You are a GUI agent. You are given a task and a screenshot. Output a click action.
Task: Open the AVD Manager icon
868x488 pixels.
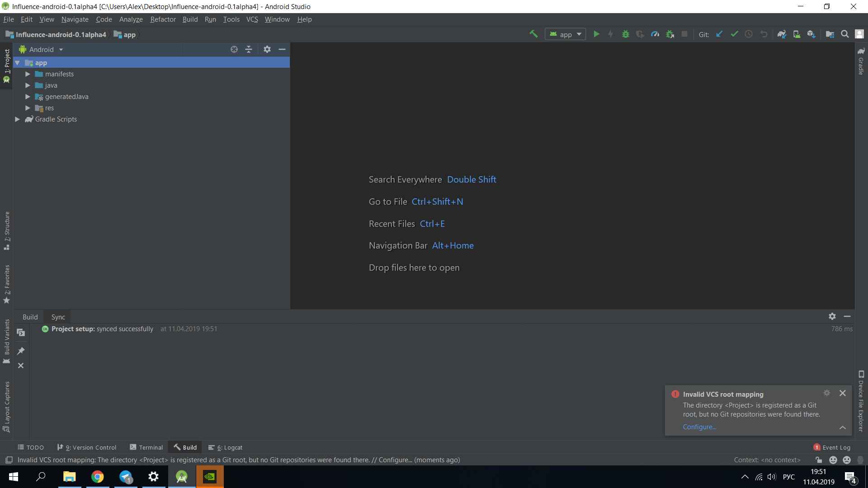[x=797, y=34]
